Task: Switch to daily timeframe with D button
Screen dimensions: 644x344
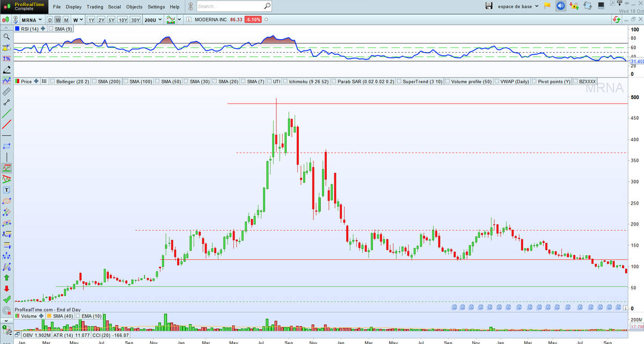Action: tap(49, 20)
